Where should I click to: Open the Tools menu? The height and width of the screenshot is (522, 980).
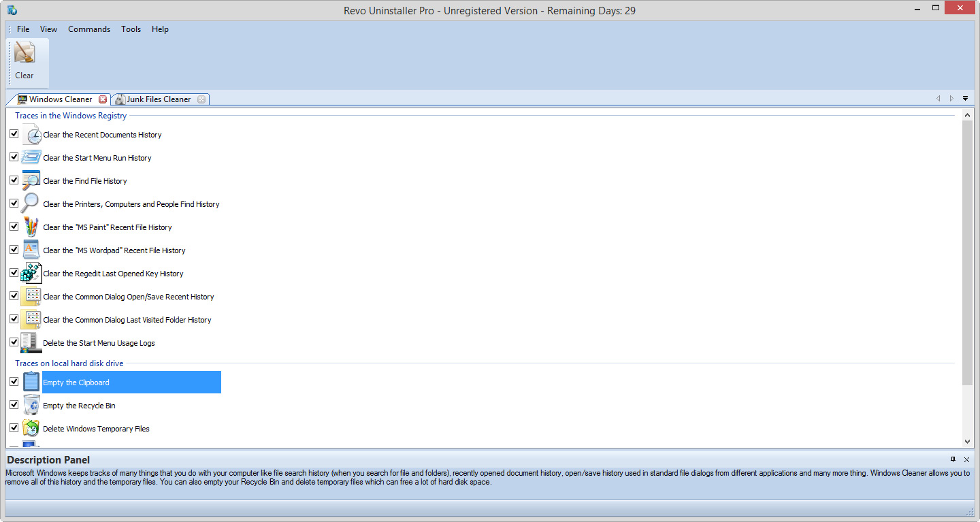[x=131, y=29]
